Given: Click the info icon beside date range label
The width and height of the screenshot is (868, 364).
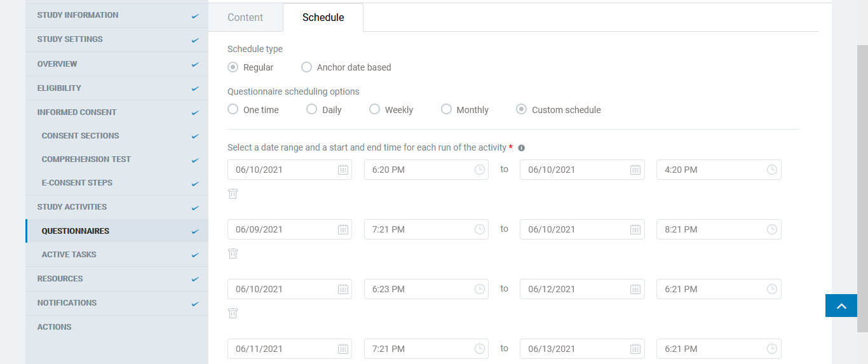Looking at the screenshot, I should [521, 148].
